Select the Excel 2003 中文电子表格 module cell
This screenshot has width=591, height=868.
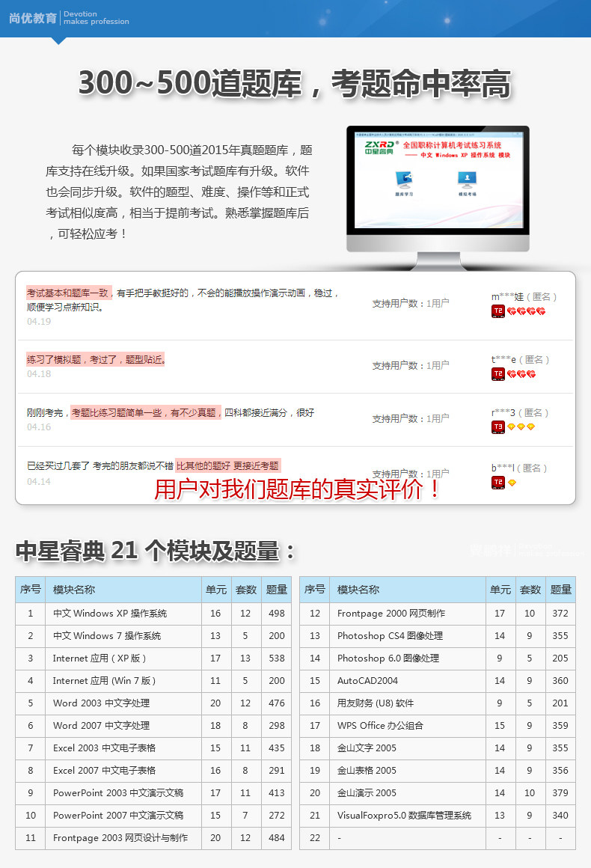(x=123, y=748)
